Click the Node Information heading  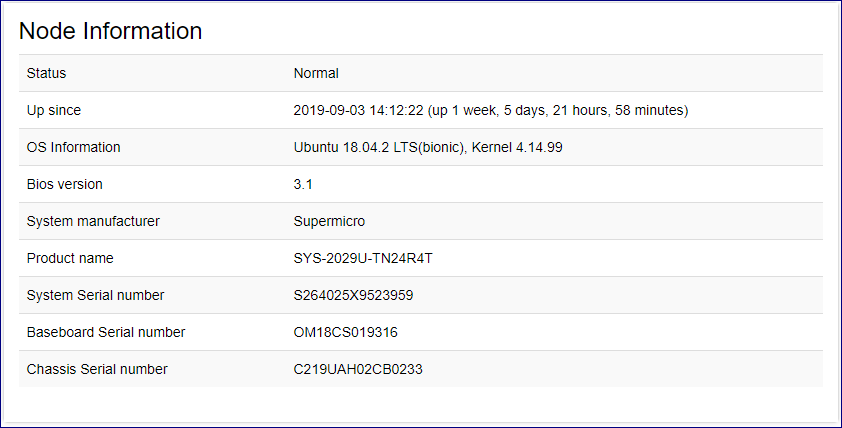[111, 31]
